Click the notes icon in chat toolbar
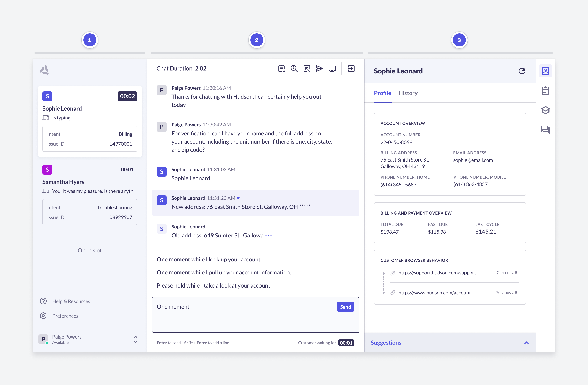 [x=281, y=69]
